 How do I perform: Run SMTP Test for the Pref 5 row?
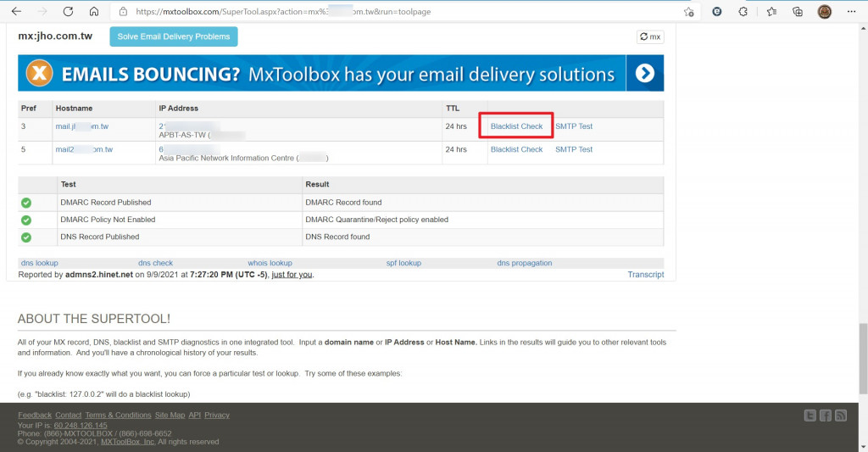pos(574,149)
